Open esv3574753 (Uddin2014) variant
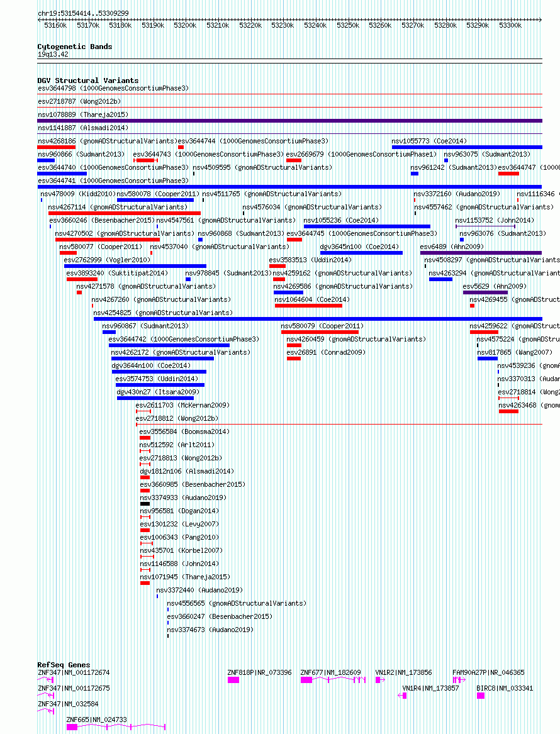The height and width of the screenshot is (734, 560). point(157,379)
